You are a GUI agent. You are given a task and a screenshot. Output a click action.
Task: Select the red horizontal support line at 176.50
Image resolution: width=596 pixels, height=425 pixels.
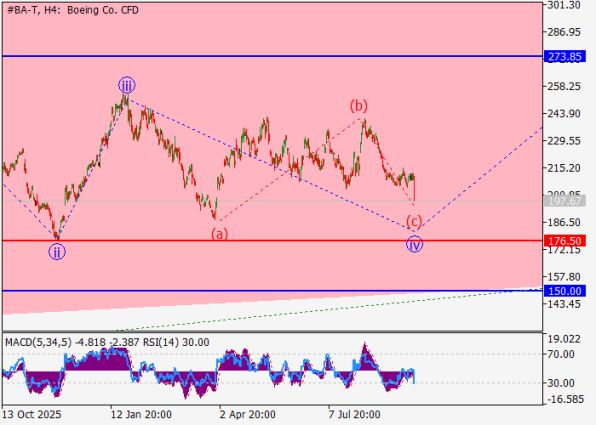[272, 241]
